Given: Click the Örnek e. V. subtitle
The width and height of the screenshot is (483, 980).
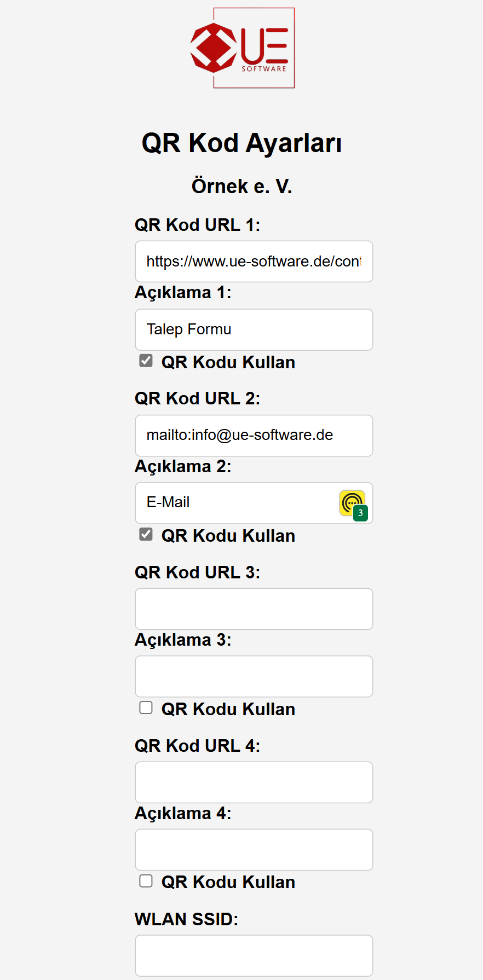Looking at the screenshot, I should click(x=242, y=187).
